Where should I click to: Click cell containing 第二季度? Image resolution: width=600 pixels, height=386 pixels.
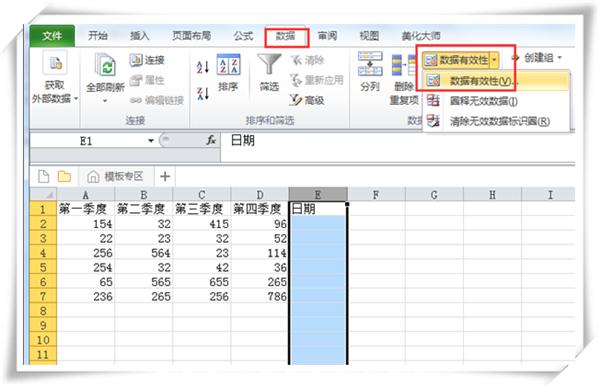click(144, 209)
